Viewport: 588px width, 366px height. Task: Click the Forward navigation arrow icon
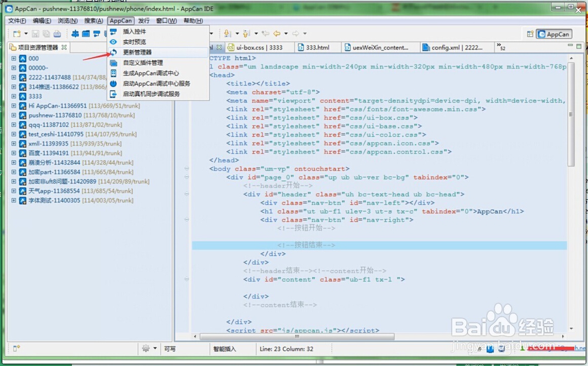click(296, 34)
